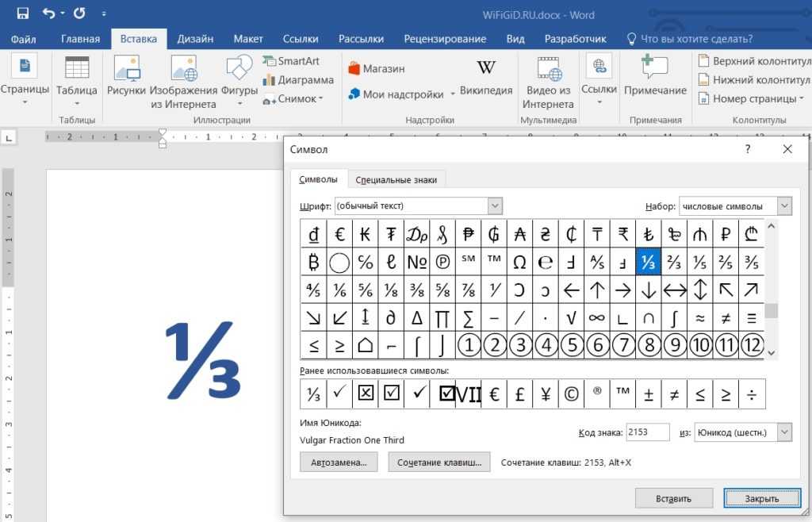Click the Save icon in title bar
Screen dimensions: 812x522
point(22,13)
